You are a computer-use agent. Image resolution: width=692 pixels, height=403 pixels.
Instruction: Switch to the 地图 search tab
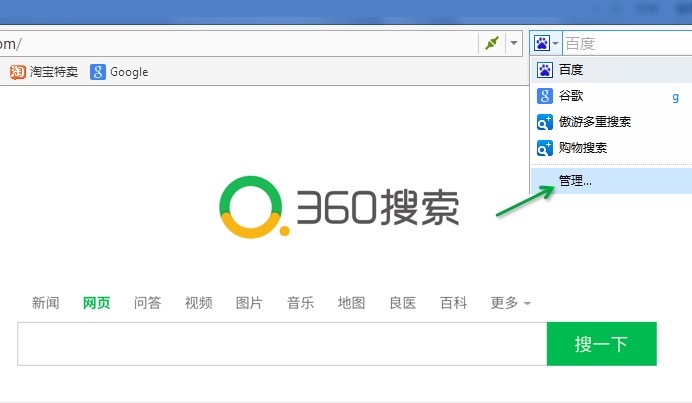(351, 303)
